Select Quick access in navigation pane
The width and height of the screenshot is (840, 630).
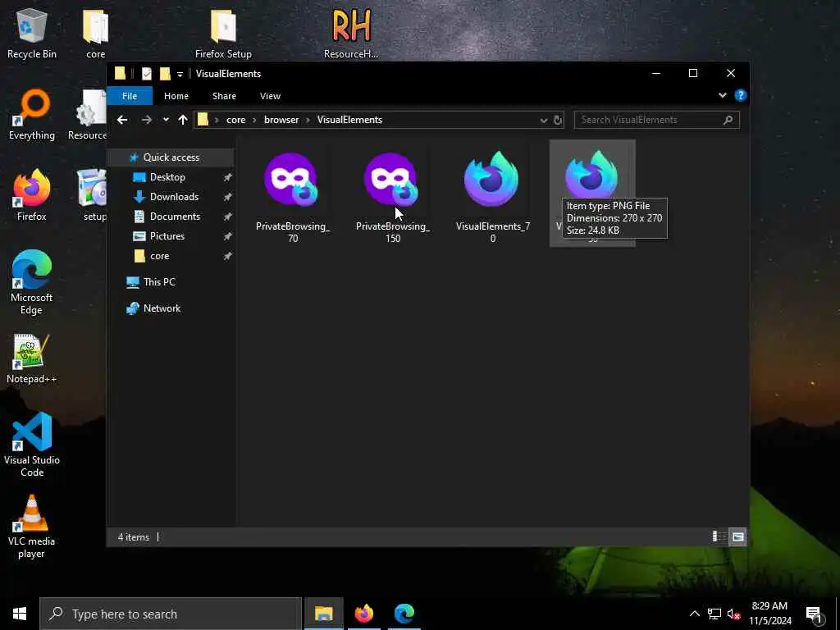pos(171,157)
